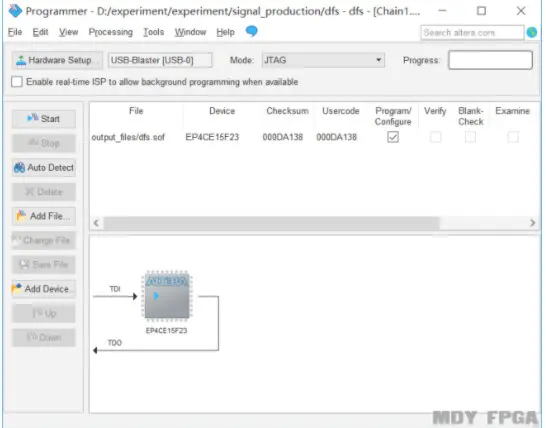Click the Checksum column header
Viewport: 546px width, 428px height.
click(287, 111)
